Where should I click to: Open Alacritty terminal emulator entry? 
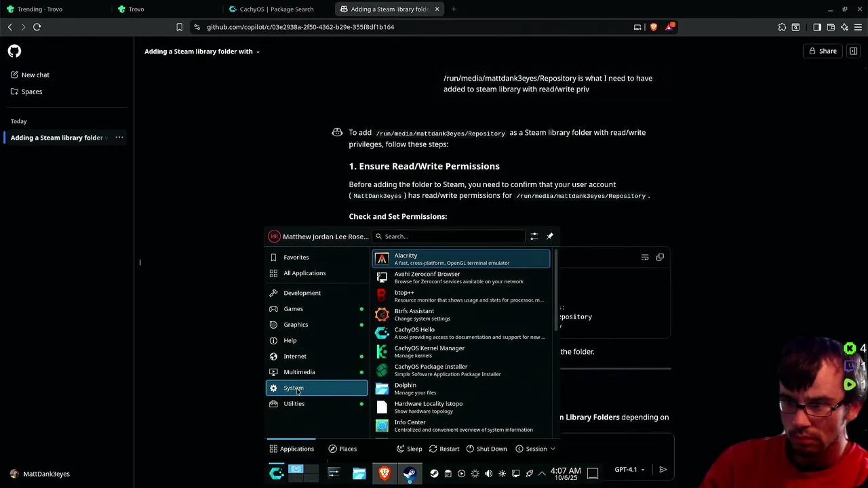click(x=461, y=259)
